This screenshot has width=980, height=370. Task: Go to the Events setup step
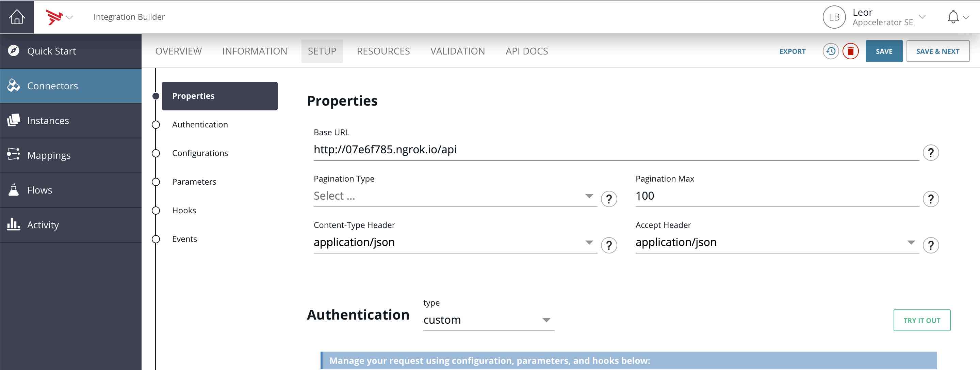click(x=184, y=239)
